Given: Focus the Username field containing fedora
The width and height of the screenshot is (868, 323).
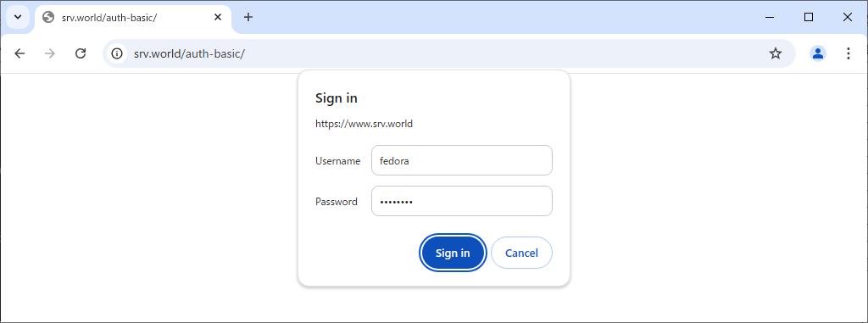Looking at the screenshot, I should [x=462, y=161].
